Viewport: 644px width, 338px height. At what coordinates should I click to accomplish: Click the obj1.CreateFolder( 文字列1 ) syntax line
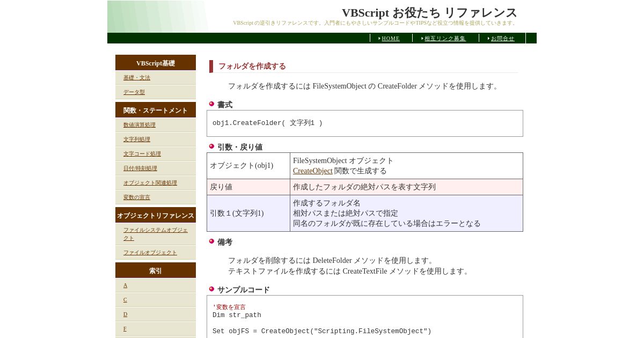point(267,123)
